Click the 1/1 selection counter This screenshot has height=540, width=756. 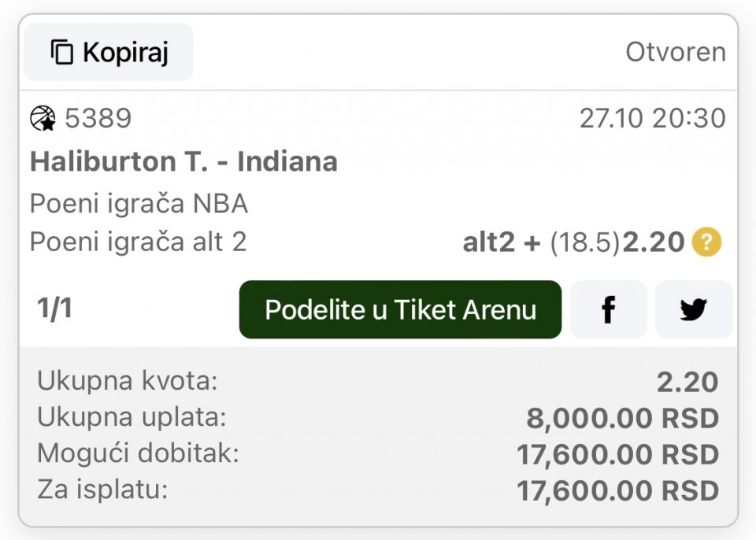pos(54,309)
